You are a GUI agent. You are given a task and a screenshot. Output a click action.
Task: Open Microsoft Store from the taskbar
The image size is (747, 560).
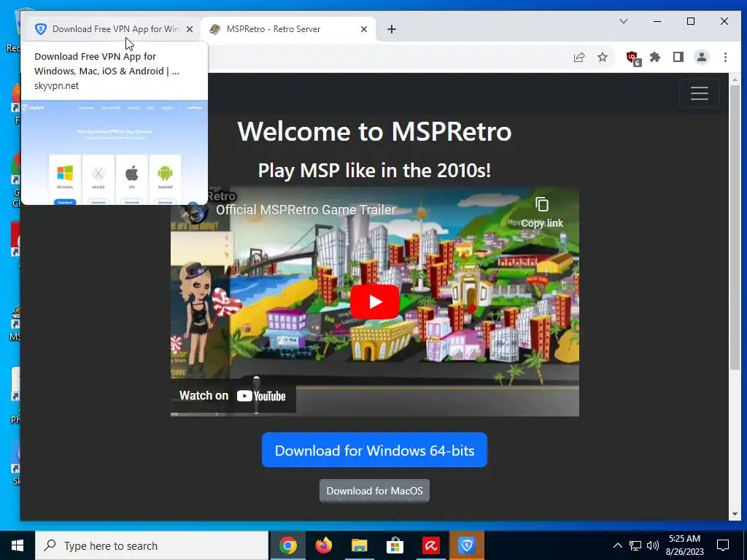tap(395, 545)
